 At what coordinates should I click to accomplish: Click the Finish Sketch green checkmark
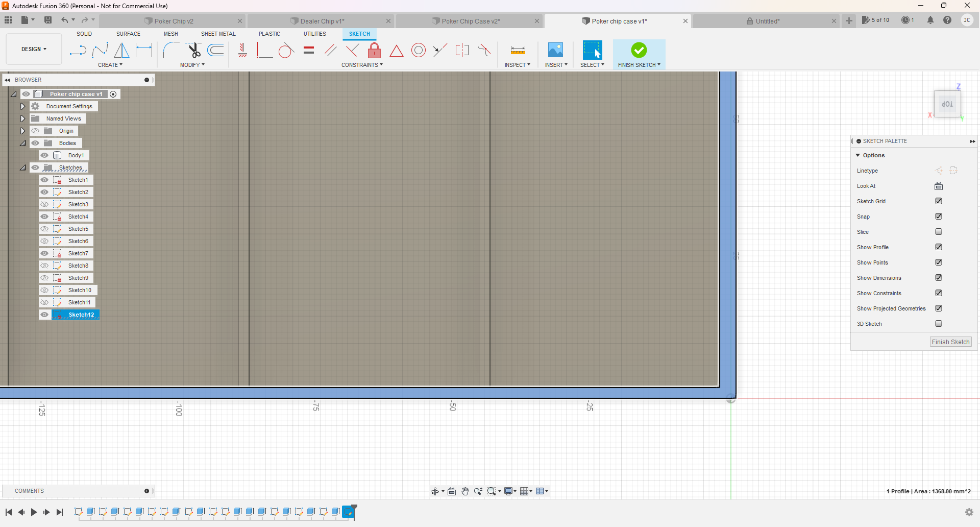(x=639, y=50)
